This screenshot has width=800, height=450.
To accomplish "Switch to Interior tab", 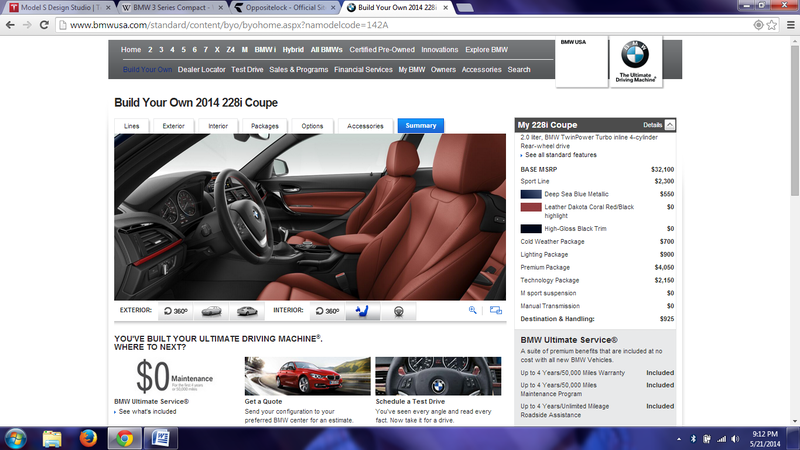I will click(218, 126).
